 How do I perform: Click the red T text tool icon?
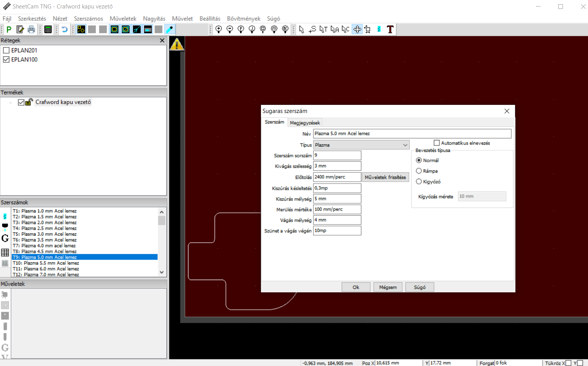(390, 29)
